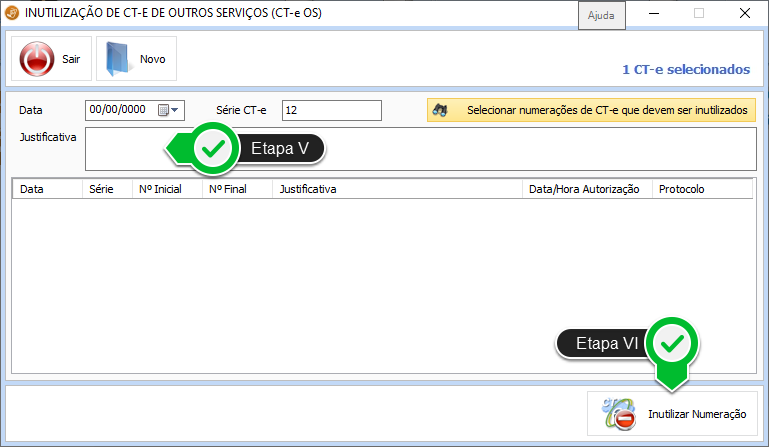Click the Protocolo column header
Screen dimensions: 769x447
tap(700, 189)
